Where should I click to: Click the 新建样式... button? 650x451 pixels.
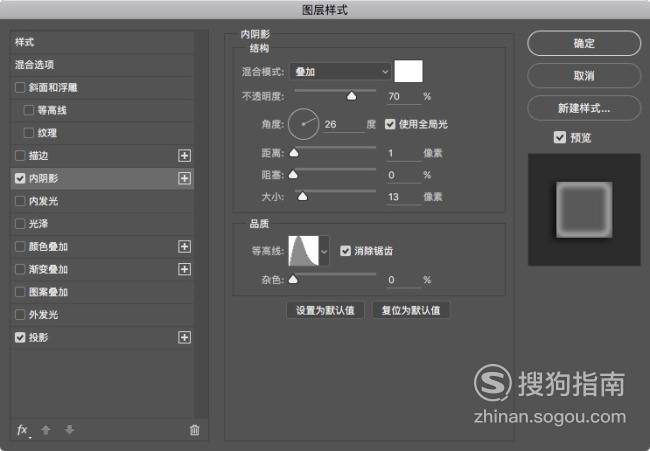[584, 108]
